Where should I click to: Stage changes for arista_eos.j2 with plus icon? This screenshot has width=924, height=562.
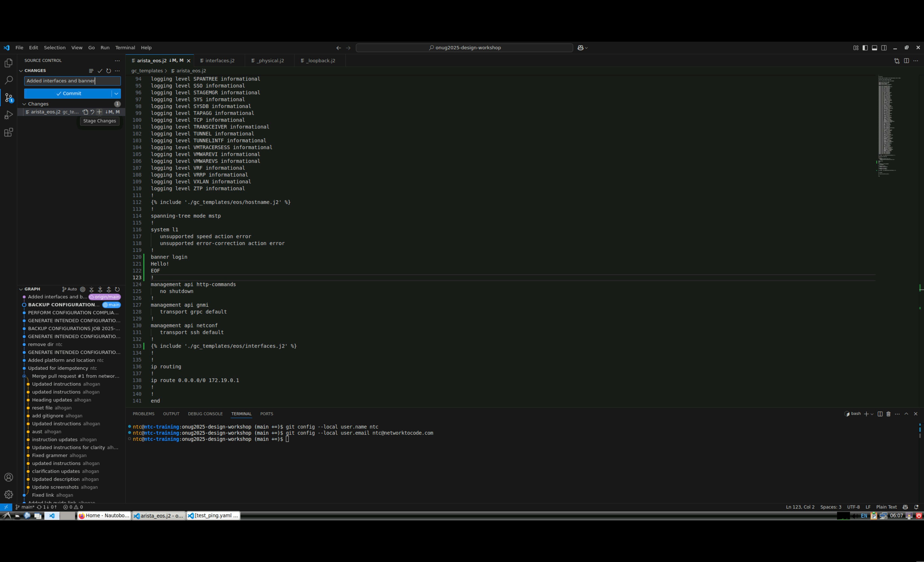coord(99,112)
